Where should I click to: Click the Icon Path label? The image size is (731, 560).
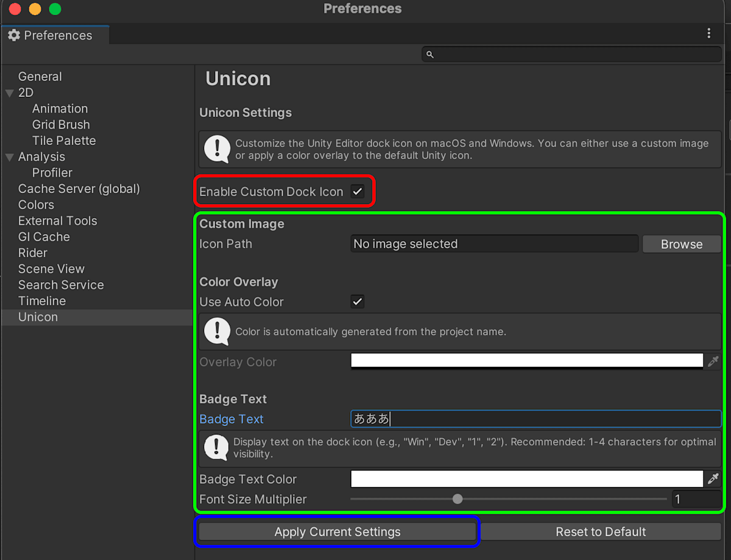click(225, 244)
